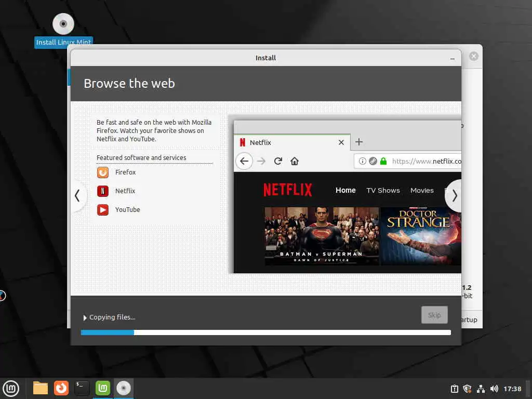Screen dimensions: 532x399
Task: Advance to the next installer slide
Action: [454, 196]
